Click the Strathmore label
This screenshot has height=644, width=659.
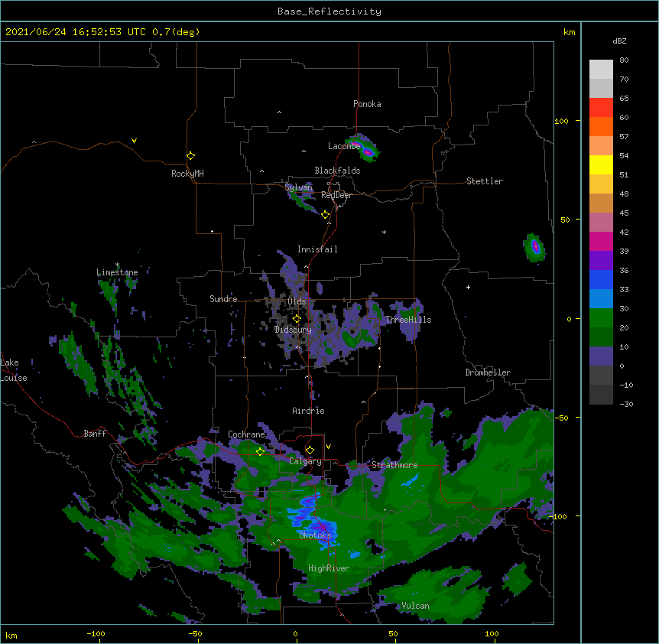click(394, 465)
